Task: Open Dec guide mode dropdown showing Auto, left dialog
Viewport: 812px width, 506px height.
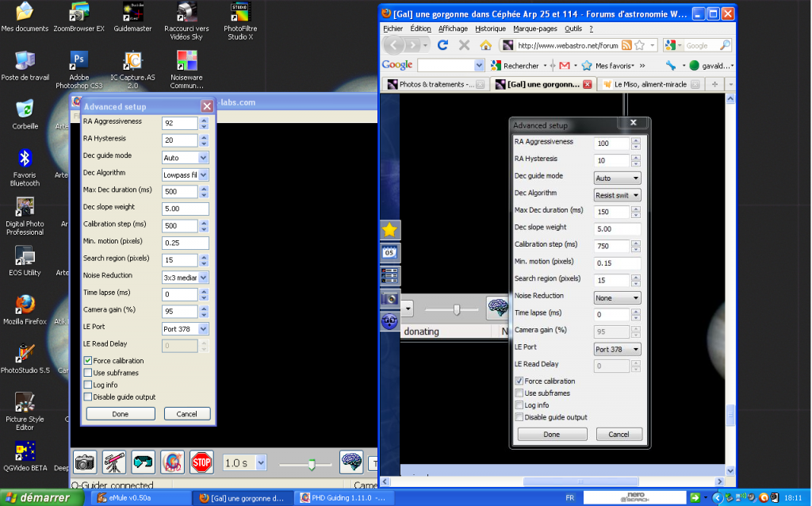Action: (204, 158)
